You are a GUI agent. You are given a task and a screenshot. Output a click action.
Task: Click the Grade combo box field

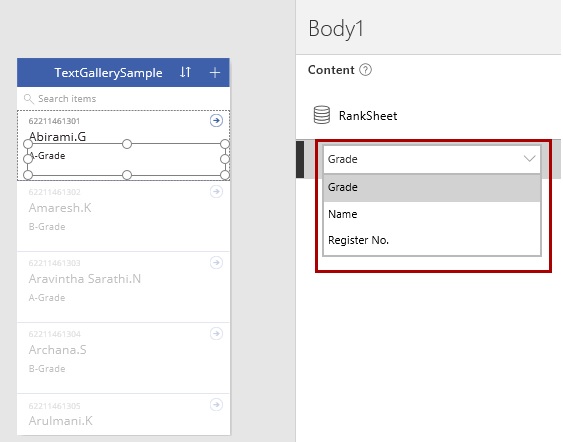[432, 159]
